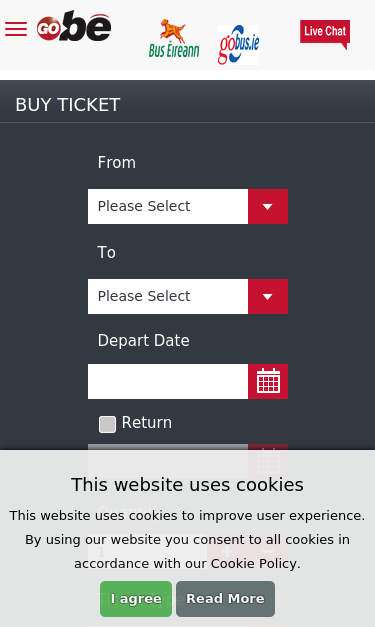
Task: Accept cookies with I agree button
Action: 136,599
